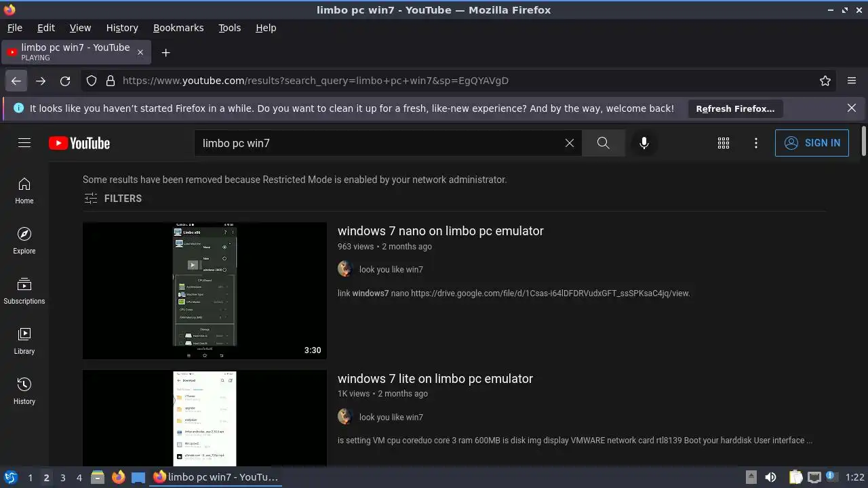Open Home in the YouTube sidebar
This screenshot has height=488, width=868.
click(24, 191)
